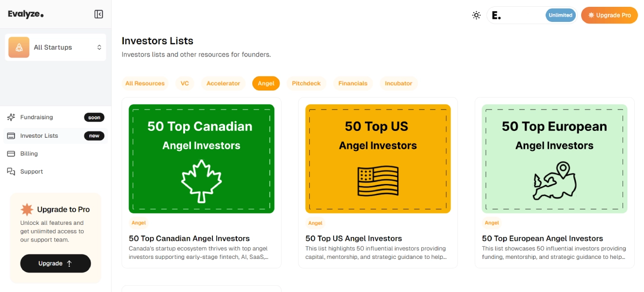Viewport: 644px width, 292px height.
Task: Open Fundraising sparkle icon item
Action: (11, 117)
